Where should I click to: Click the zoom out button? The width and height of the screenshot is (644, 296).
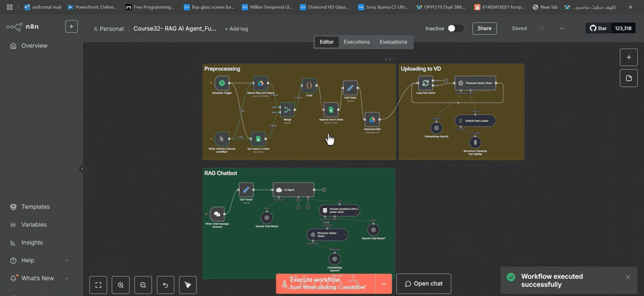click(x=143, y=285)
